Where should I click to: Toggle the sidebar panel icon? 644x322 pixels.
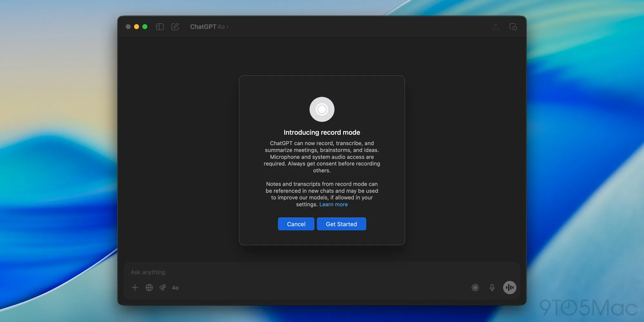pyautogui.click(x=160, y=27)
